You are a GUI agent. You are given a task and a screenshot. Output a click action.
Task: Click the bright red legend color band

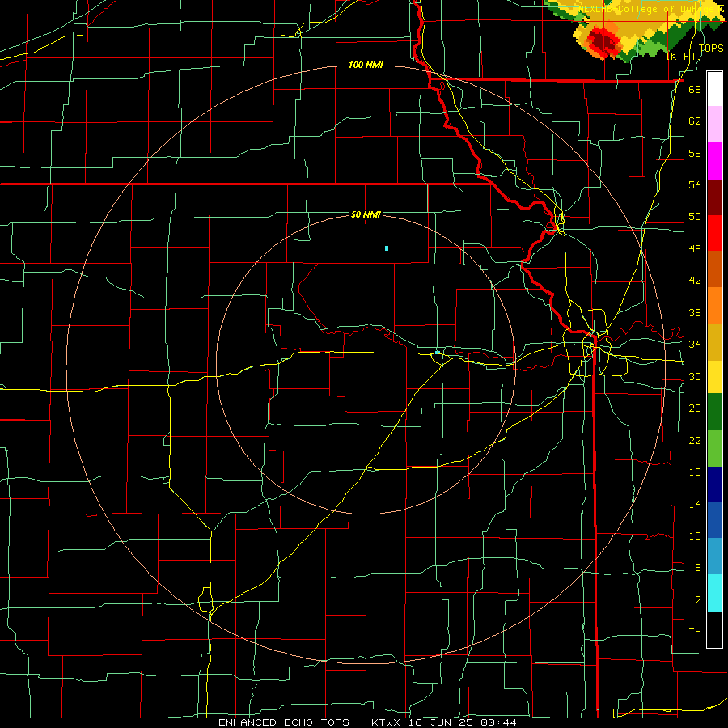click(714, 233)
